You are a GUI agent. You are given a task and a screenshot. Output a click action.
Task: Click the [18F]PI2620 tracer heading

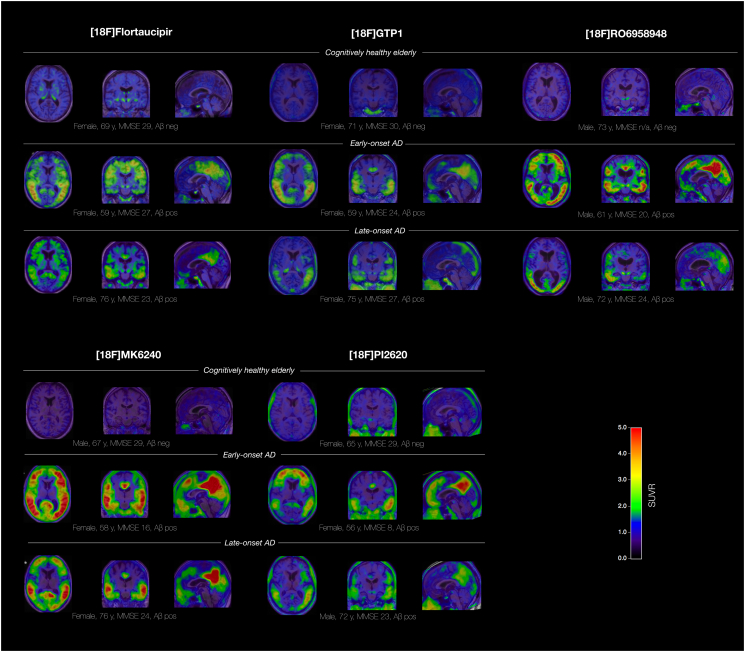click(x=378, y=355)
